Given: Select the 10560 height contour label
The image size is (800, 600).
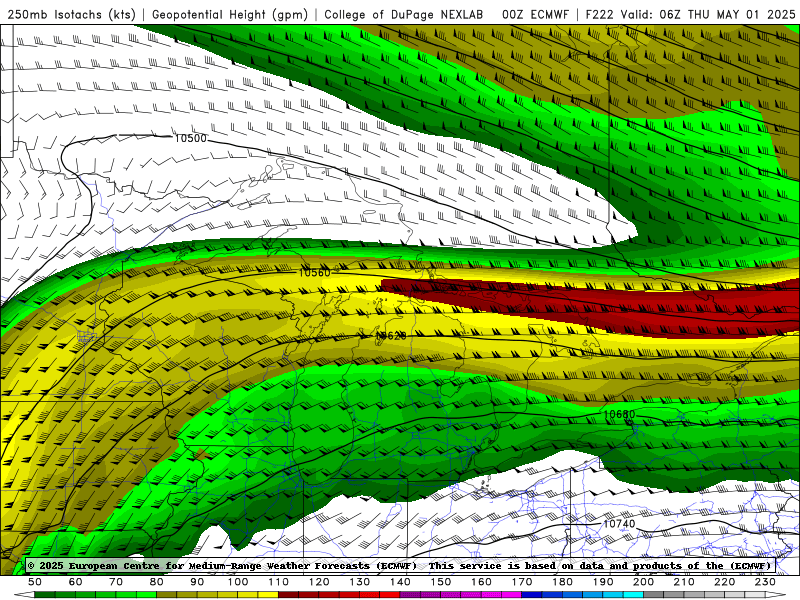Looking at the screenshot, I should click(x=314, y=272).
